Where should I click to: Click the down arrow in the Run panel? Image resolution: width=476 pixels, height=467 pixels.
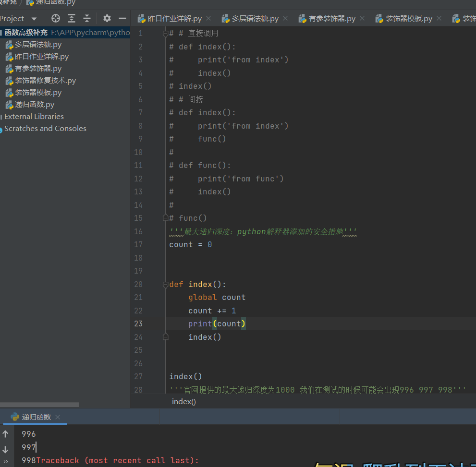coord(6,449)
